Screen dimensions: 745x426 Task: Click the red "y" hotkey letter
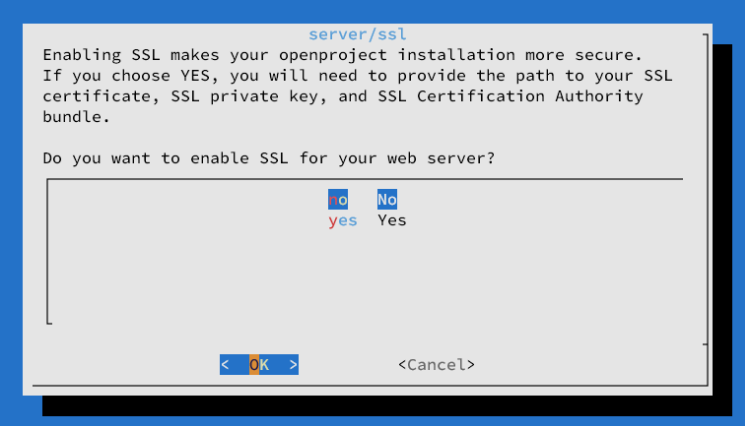[333, 220]
